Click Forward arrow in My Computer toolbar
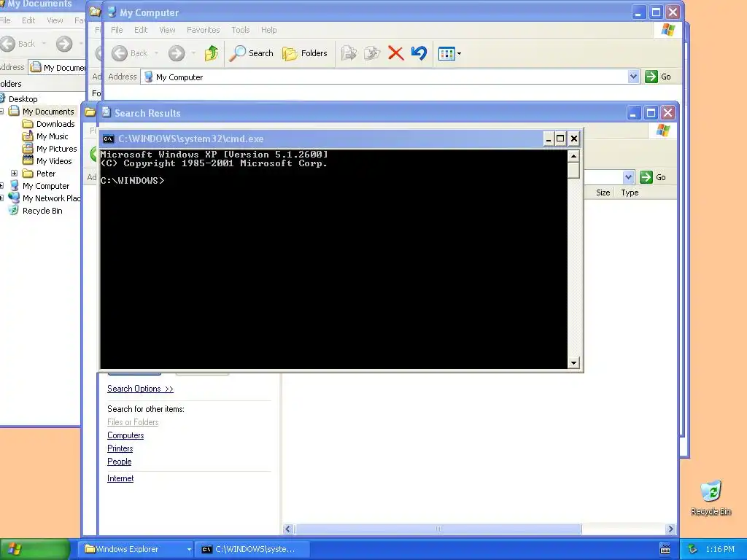The image size is (747, 560). [x=177, y=53]
